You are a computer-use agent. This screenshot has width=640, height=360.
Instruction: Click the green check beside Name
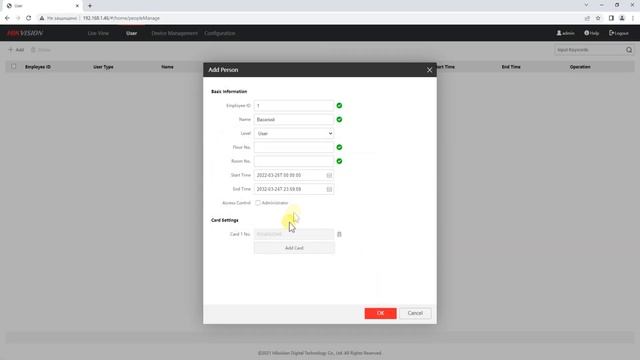click(x=339, y=120)
